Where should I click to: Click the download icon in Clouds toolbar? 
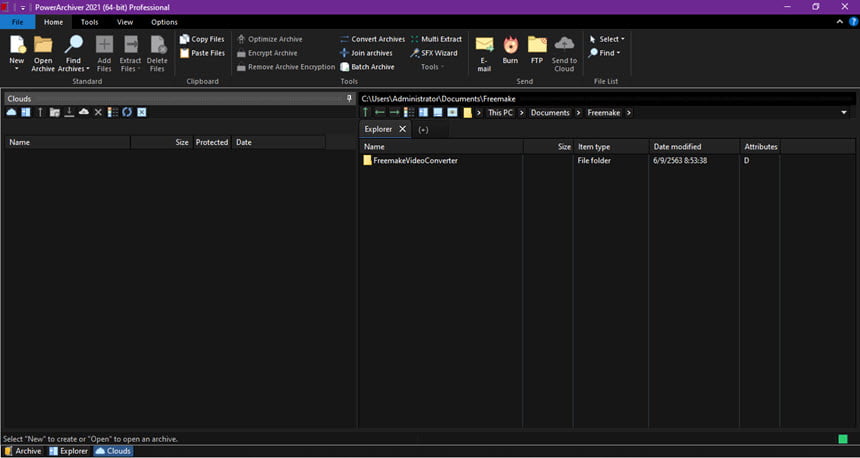point(69,112)
